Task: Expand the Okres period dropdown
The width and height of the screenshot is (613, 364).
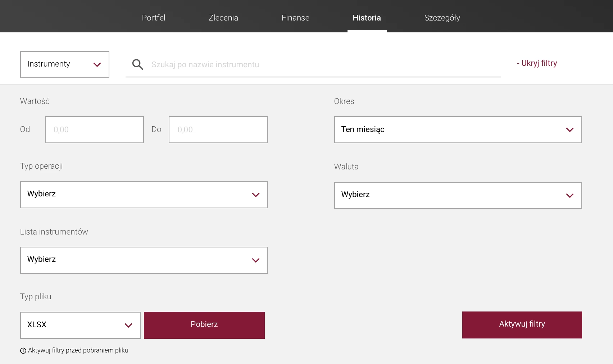Action: [458, 129]
